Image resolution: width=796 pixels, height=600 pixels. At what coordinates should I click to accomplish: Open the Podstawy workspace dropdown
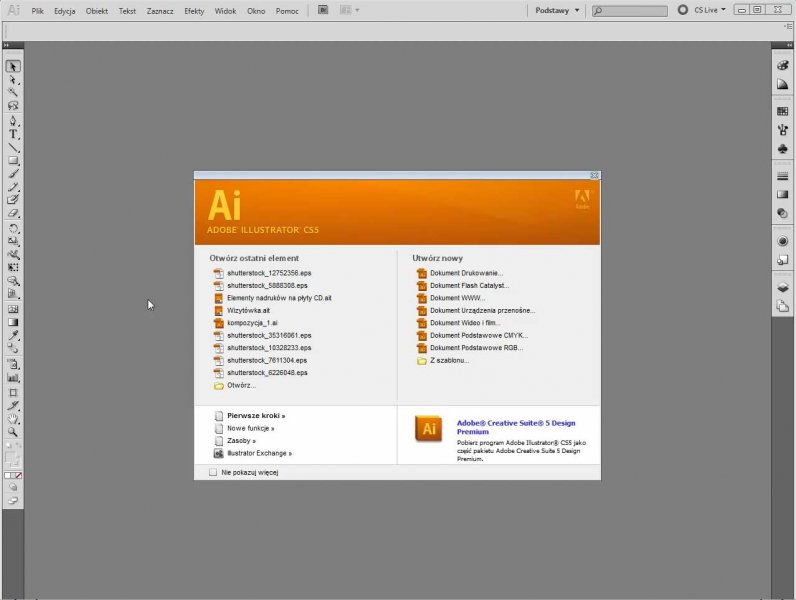(557, 10)
